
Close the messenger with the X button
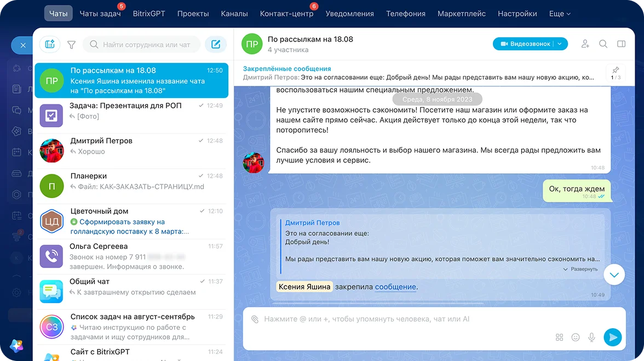coord(23,45)
